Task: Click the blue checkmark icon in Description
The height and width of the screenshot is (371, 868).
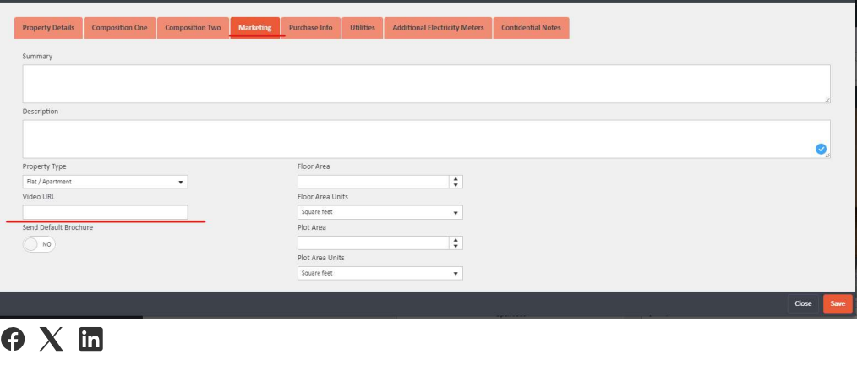Action: [820, 149]
